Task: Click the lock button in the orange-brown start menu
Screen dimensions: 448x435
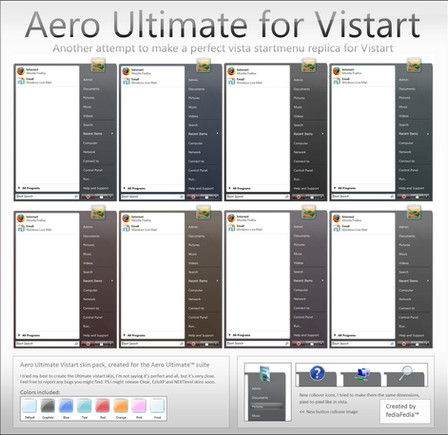Action: [207, 344]
